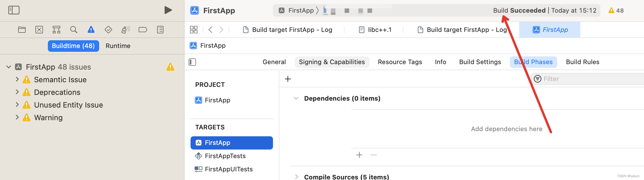Open the Debug navigator spray-can icon

pyautogui.click(x=125, y=30)
